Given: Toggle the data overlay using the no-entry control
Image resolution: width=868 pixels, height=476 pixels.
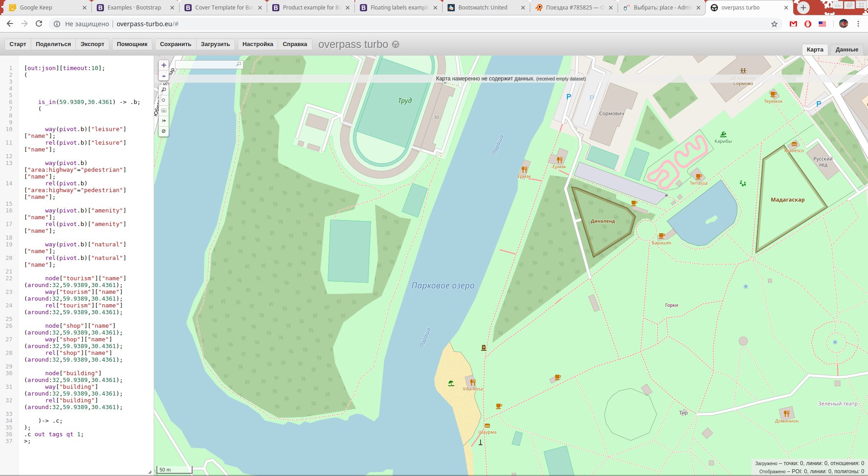Looking at the screenshot, I should pyautogui.click(x=164, y=131).
